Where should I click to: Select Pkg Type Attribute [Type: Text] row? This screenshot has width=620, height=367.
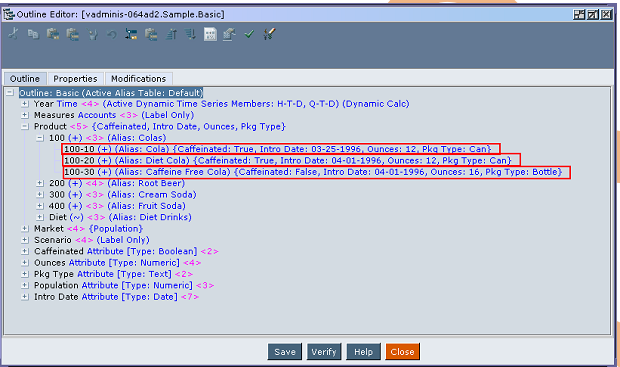[x=113, y=274]
